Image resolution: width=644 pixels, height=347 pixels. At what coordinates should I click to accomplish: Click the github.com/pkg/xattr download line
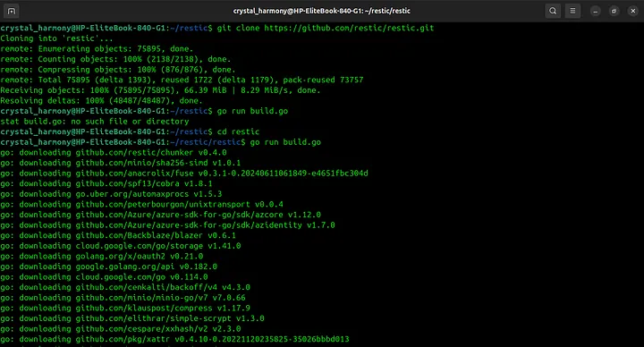point(174,339)
